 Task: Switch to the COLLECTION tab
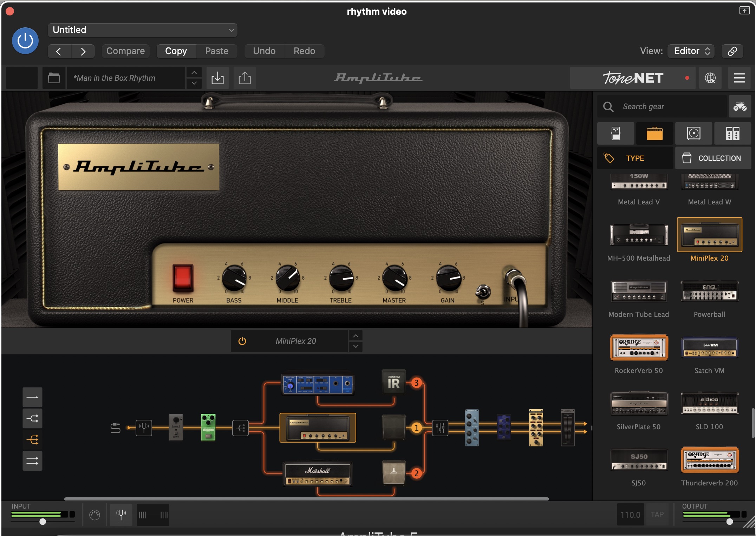[713, 158]
